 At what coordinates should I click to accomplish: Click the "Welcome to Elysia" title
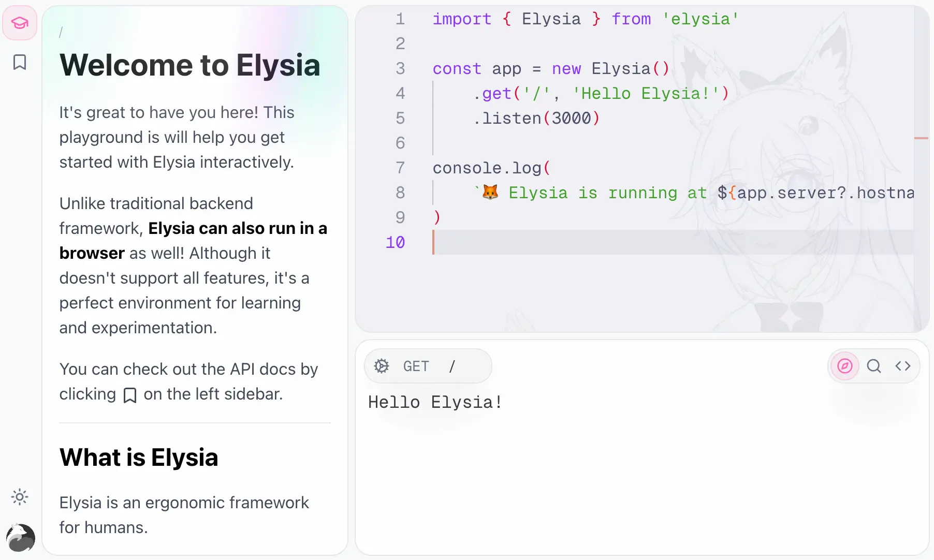[189, 65]
